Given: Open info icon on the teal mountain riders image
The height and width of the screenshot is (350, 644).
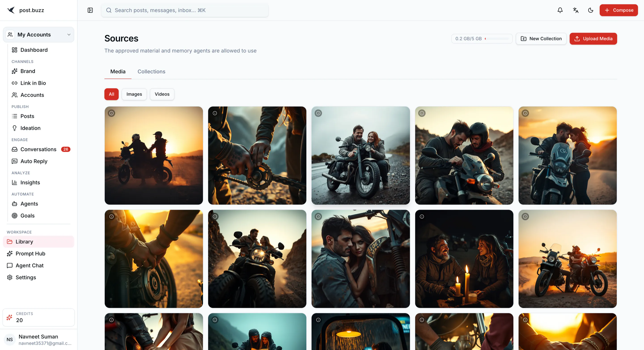Looking at the screenshot, I should tap(215, 320).
